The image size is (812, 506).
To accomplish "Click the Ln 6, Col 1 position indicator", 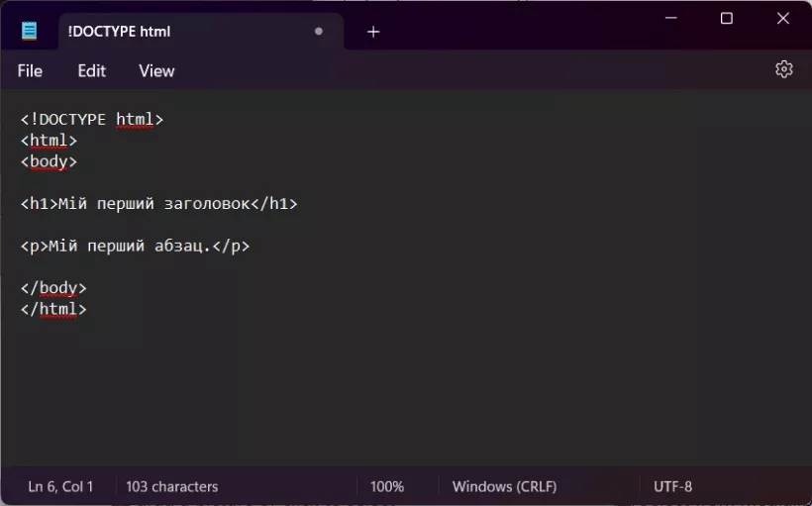I will point(60,486).
